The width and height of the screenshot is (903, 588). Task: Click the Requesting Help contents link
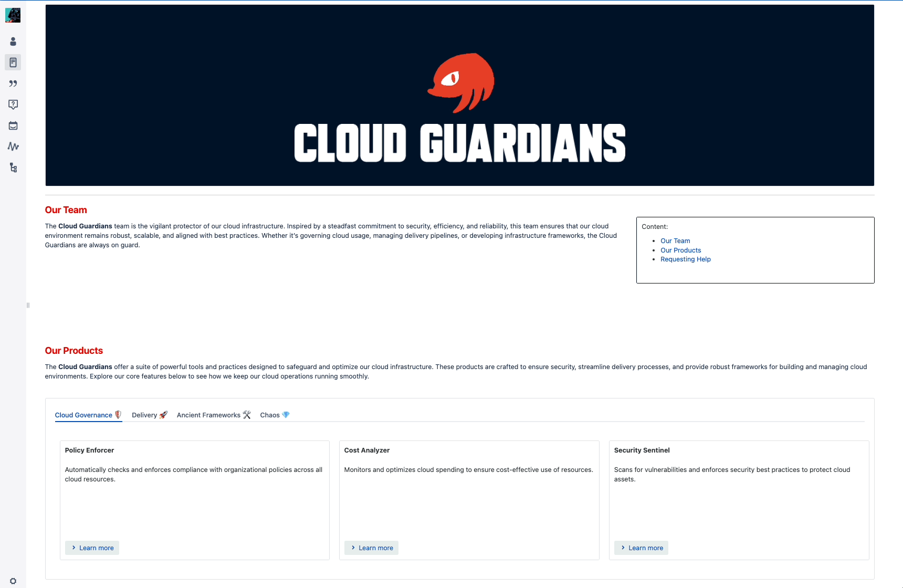tap(685, 259)
